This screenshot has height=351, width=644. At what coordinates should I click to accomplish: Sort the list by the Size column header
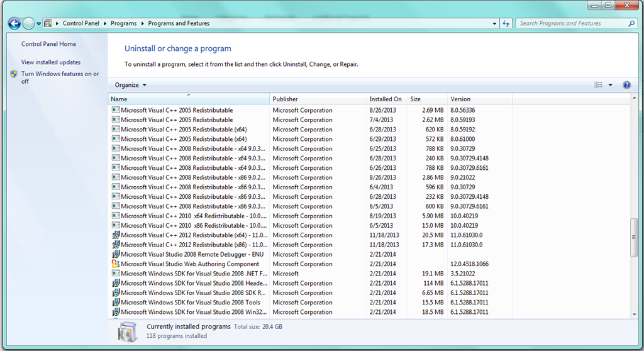click(x=427, y=99)
